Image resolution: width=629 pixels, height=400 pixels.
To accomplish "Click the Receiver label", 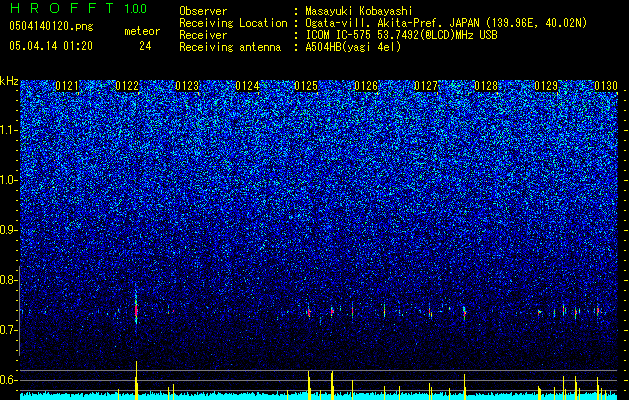I will tap(203, 35).
